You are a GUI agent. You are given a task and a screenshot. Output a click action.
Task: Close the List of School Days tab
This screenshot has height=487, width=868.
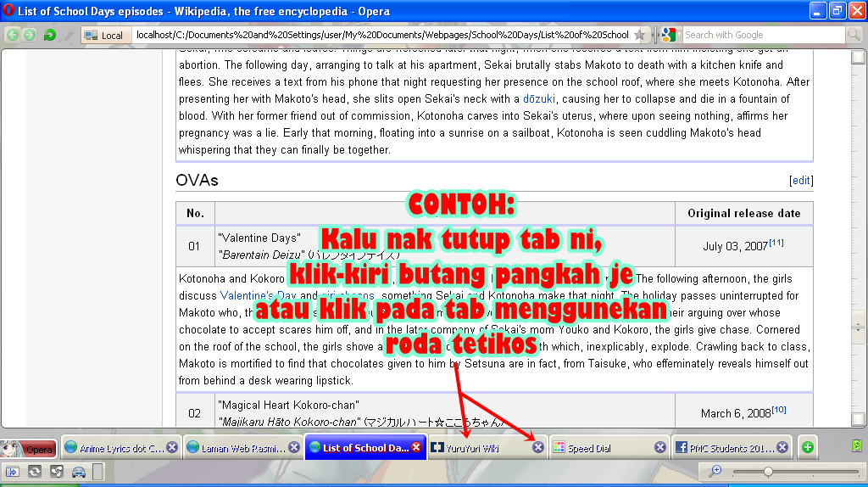point(416,447)
